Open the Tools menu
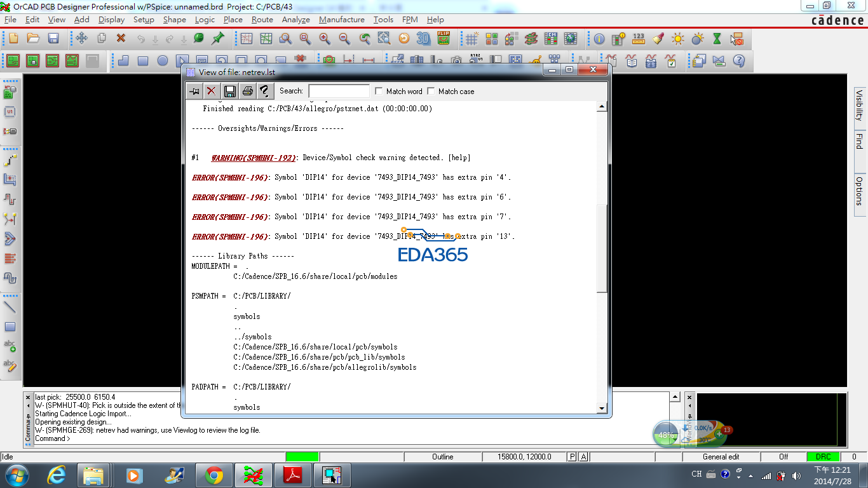The image size is (868, 488). (x=383, y=20)
